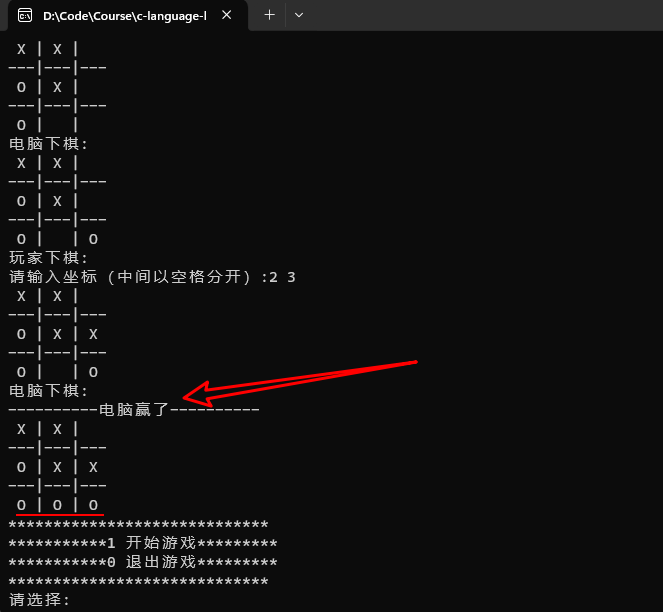The height and width of the screenshot is (612, 663).
Task: Click the terminal icon in the tab
Action: coord(25,16)
